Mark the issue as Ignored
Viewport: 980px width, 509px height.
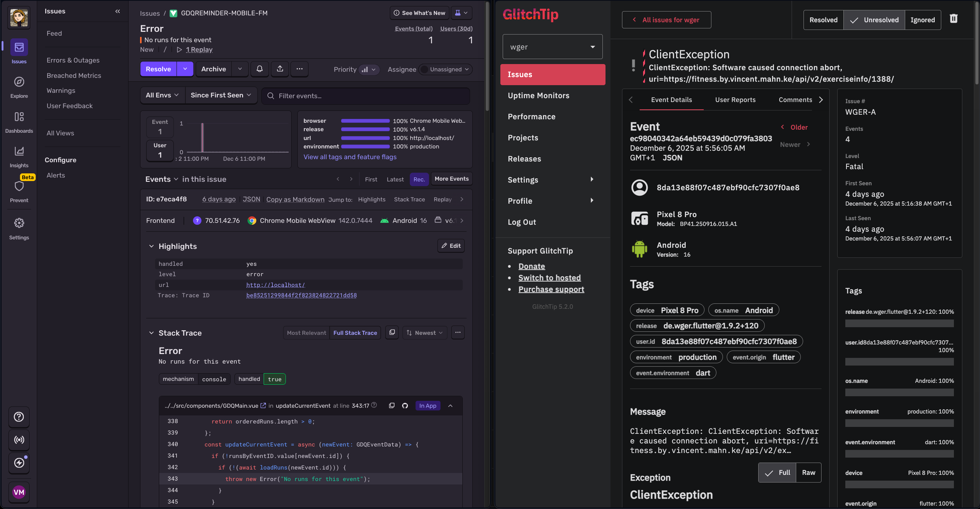tap(922, 20)
